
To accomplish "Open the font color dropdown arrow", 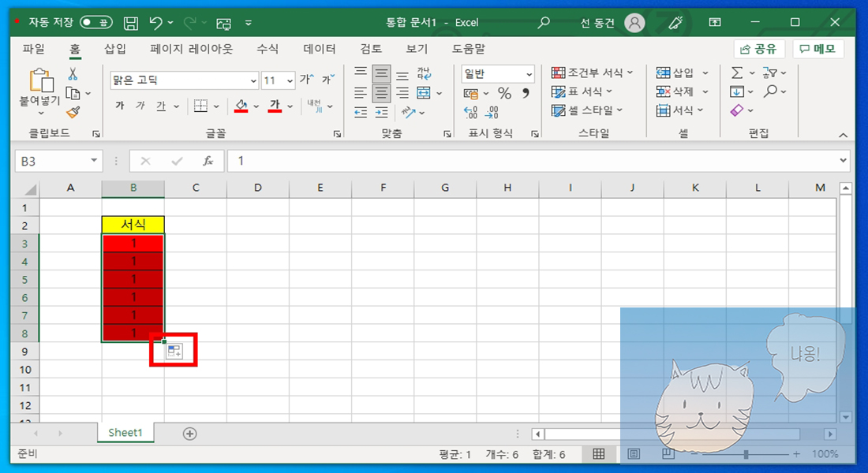I will click(290, 106).
